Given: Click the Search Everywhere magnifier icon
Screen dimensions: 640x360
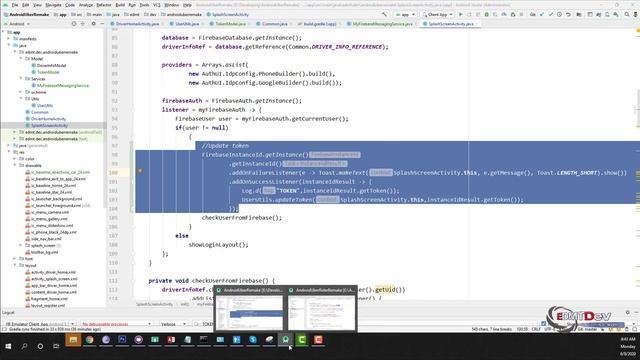Looking at the screenshot, I should click(627, 14).
